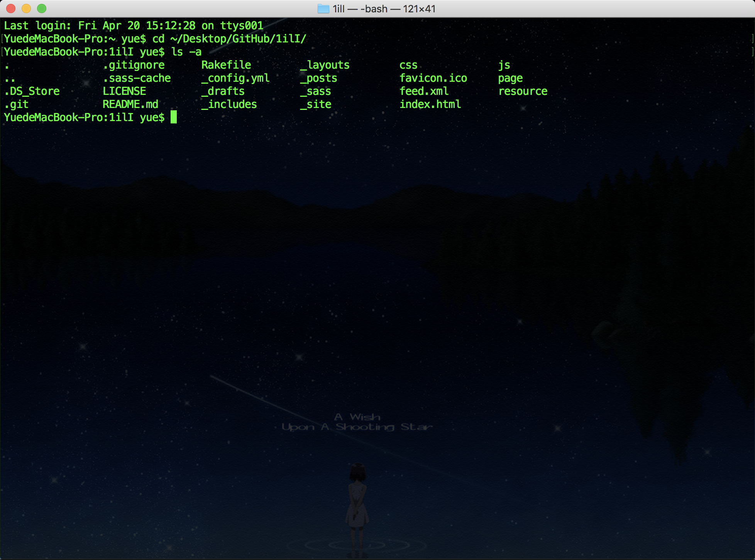
Task: Click the 'Rakefile' entry in listing
Action: [x=226, y=65]
